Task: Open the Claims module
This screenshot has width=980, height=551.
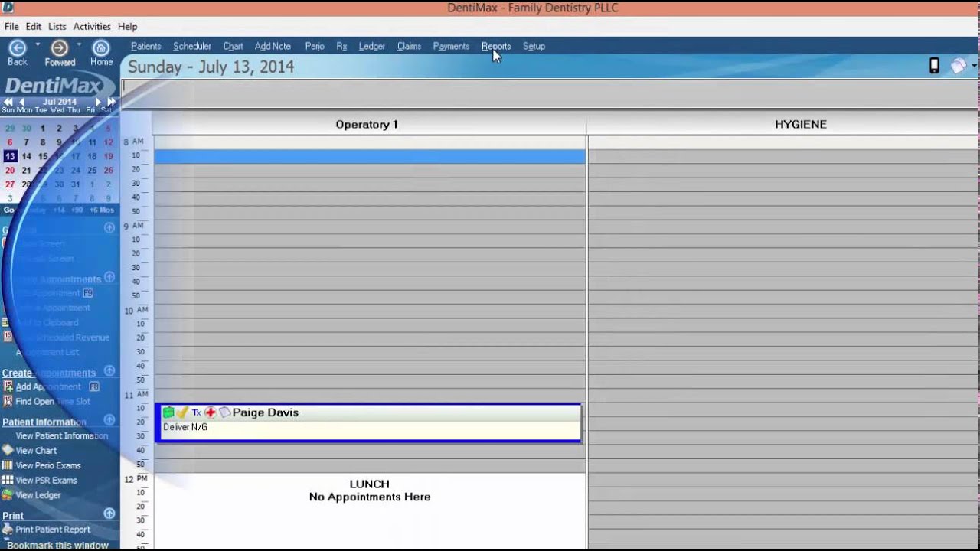Action: coord(410,47)
